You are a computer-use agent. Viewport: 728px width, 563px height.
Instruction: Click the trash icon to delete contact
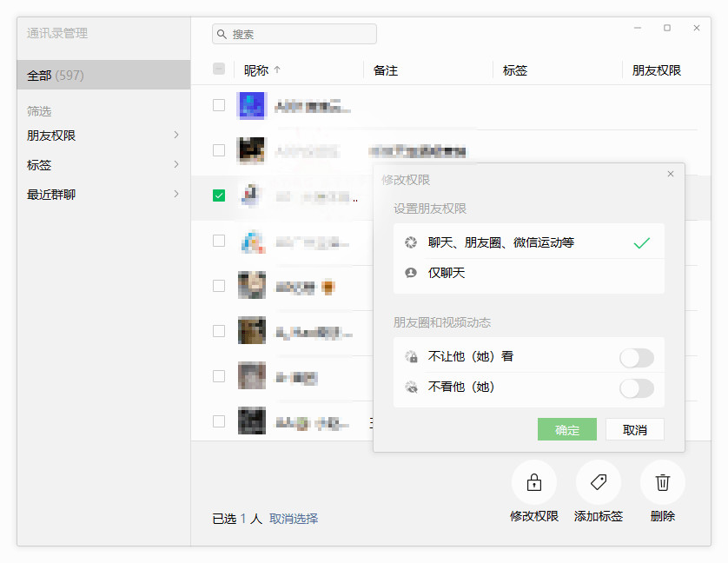[x=663, y=482]
